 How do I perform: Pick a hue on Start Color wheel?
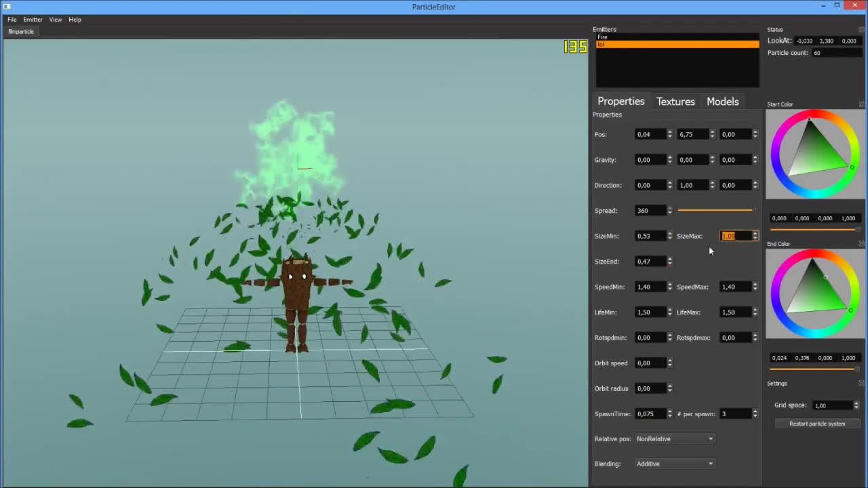point(815,154)
